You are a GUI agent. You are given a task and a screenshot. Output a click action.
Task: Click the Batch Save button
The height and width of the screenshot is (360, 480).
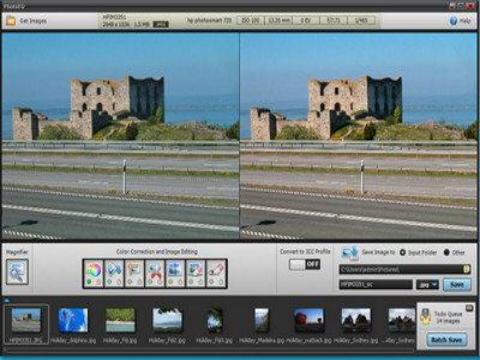pos(447,340)
